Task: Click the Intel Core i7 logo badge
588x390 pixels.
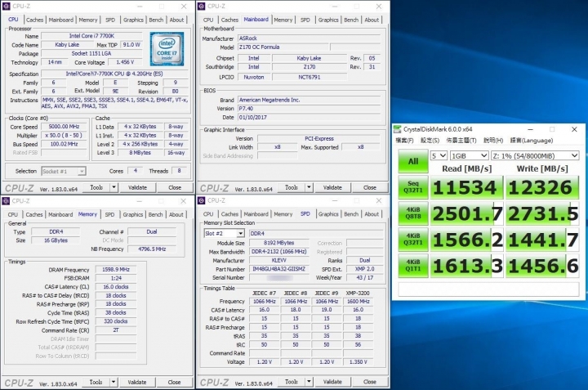Action: (167, 49)
